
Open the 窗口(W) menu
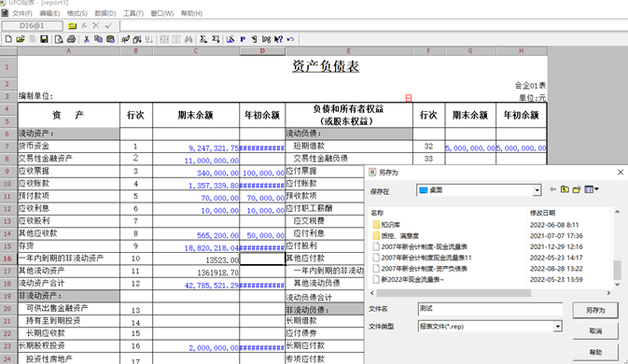point(161,13)
